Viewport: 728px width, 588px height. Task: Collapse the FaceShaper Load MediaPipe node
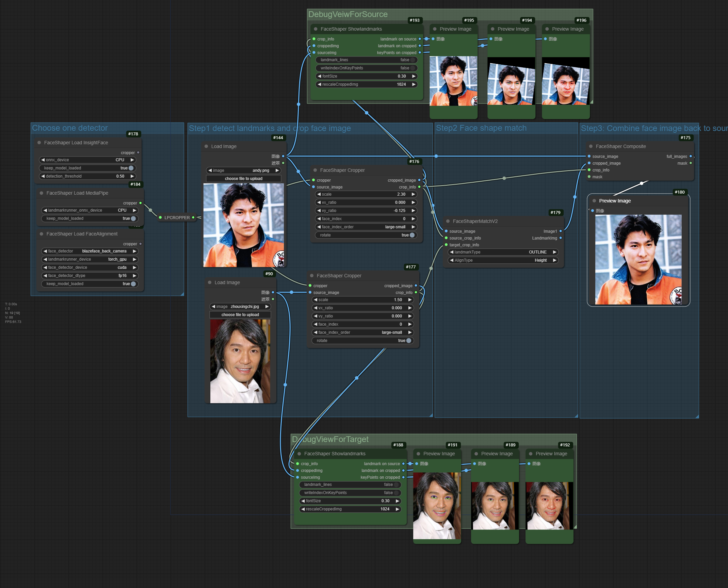click(x=41, y=193)
